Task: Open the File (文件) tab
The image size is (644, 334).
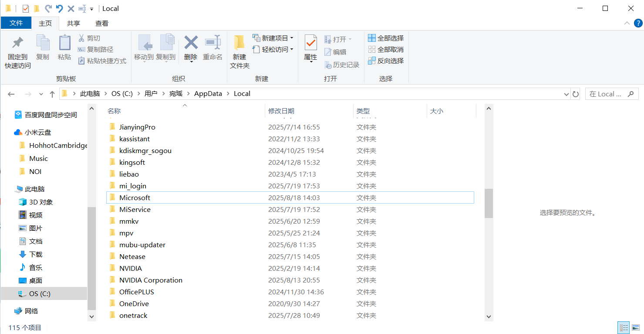Action: tap(16, 23)
